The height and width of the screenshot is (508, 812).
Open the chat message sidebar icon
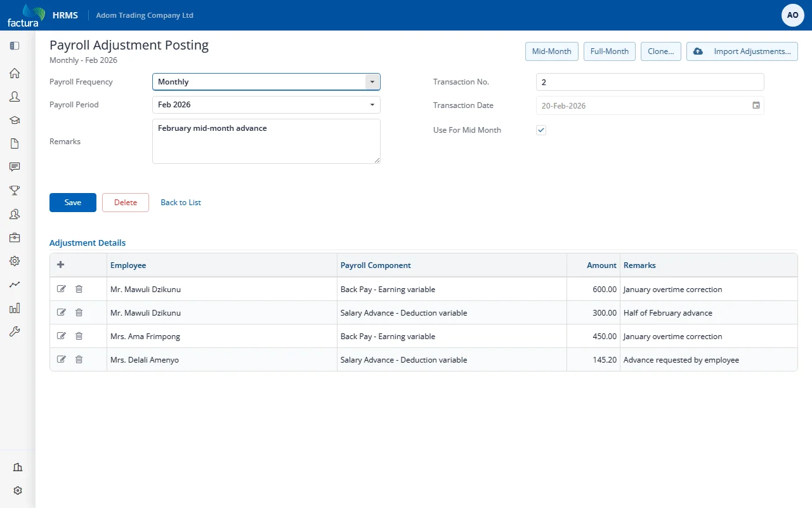pyautogui.click(x=15, y=167)
